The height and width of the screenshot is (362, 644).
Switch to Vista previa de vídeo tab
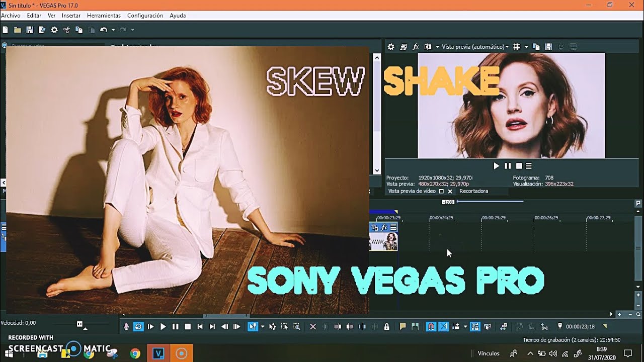[x=412, y=191]
